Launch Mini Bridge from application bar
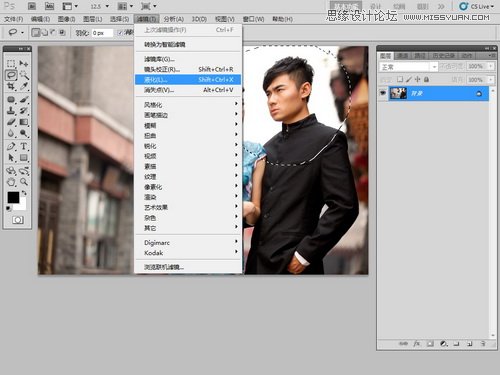 tap(49, 6)
